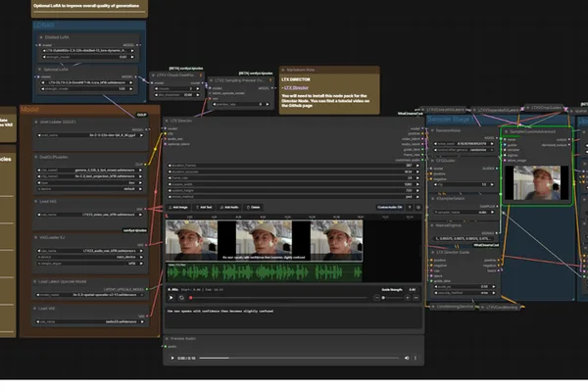Increase preview_rate in LTX2 Sampling Preview node
588x392 pixels.
pyautogui.click(x=267, y=104)
